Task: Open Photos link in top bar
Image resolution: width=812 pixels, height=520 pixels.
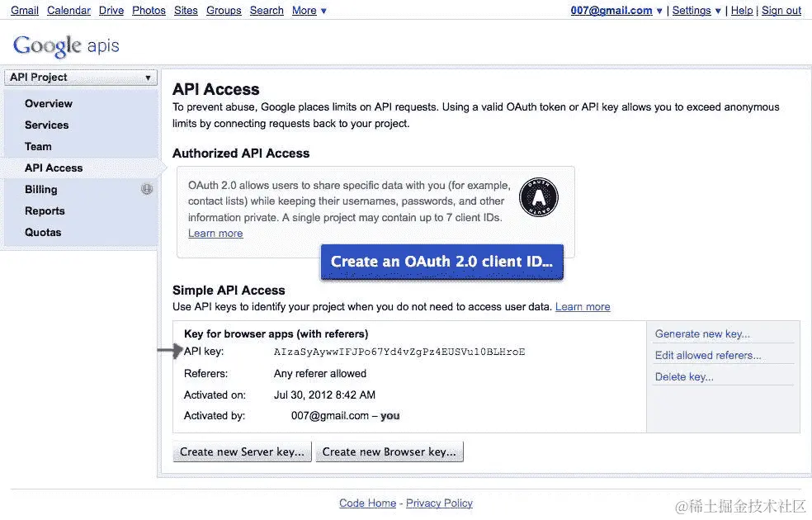Action: (x=149, y=11)
